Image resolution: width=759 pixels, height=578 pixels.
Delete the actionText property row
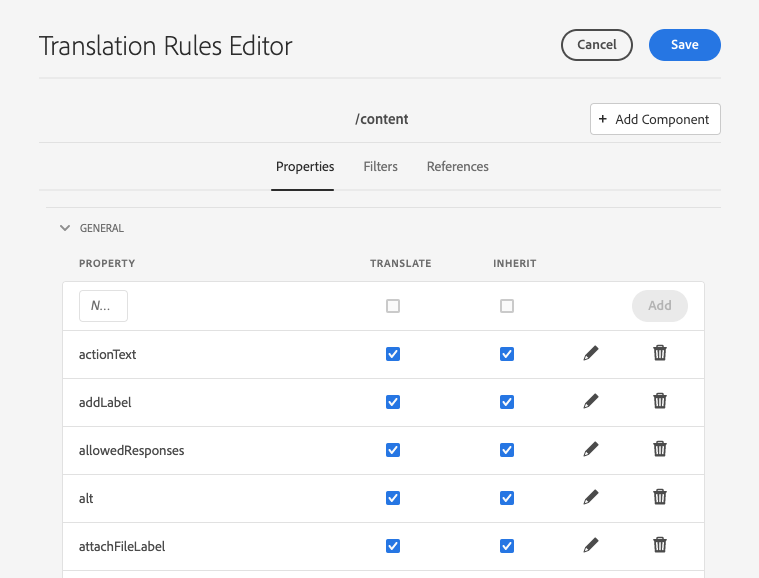pyautogui.click(x=660, y=353)
